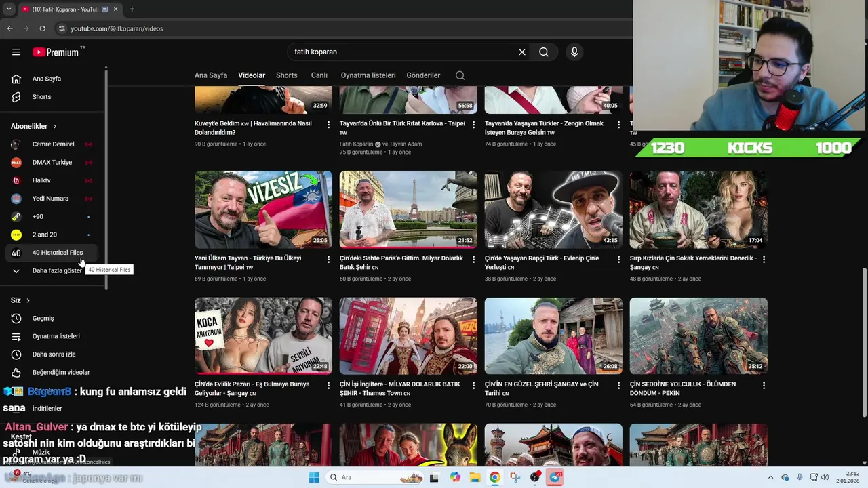Open the tab search dropdown in Chrome
The width and height of the screenshot is (868, 488).
(x=9, y=9)
